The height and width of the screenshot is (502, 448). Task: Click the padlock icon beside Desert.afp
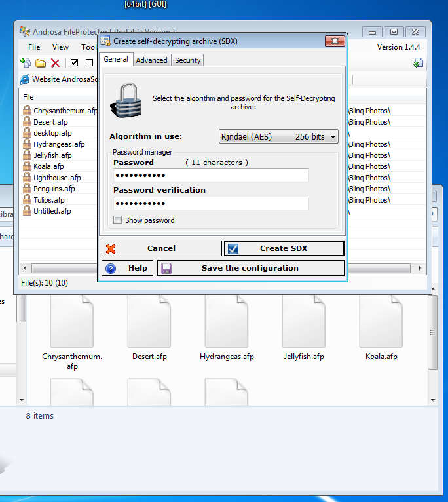point(28,122)
